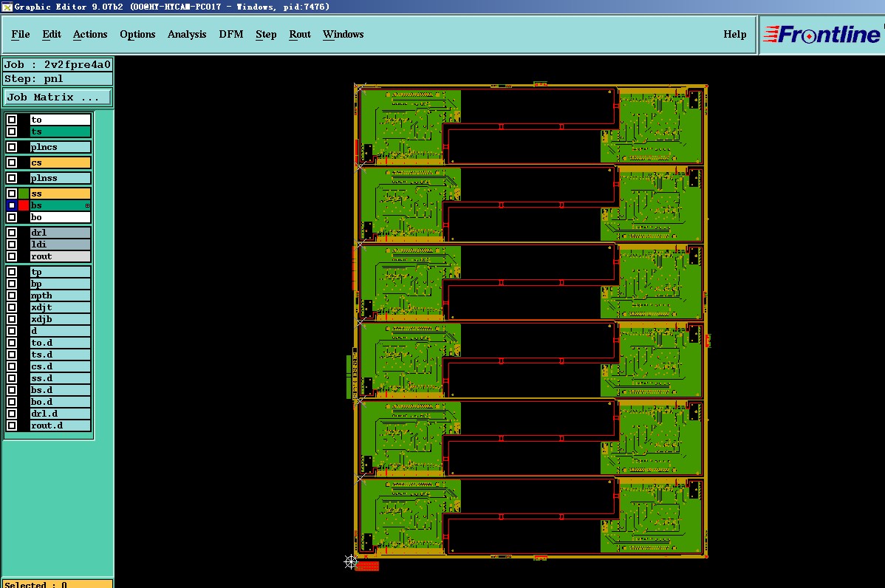885x588 pixels.
Task: Select the ss.d layer name
Action: [60, 379]
